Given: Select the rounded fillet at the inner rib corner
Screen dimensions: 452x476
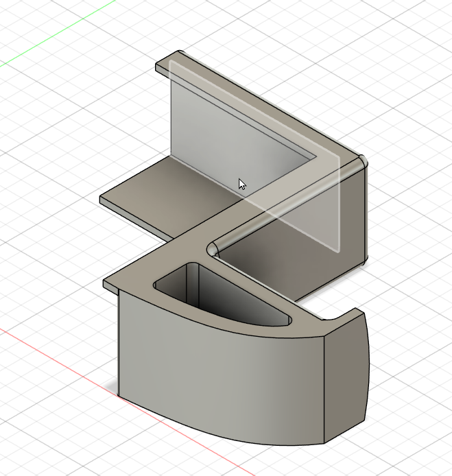Looking at the screenshot, I should tap(213, 248).
